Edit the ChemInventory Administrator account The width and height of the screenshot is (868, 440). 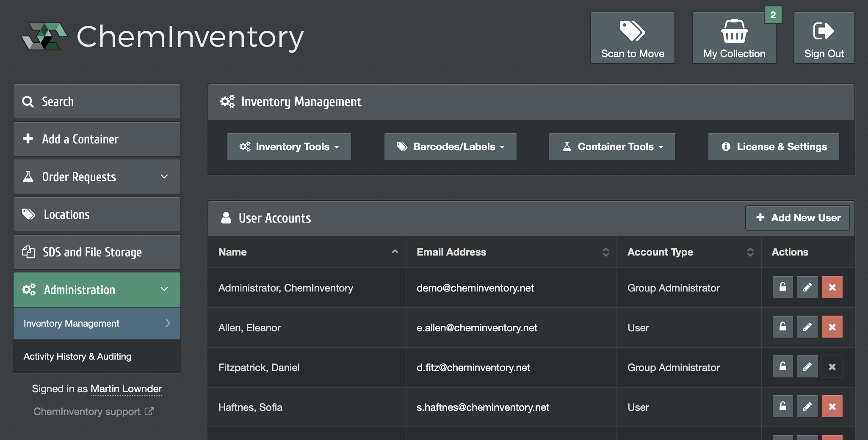[x=807, y=287]
